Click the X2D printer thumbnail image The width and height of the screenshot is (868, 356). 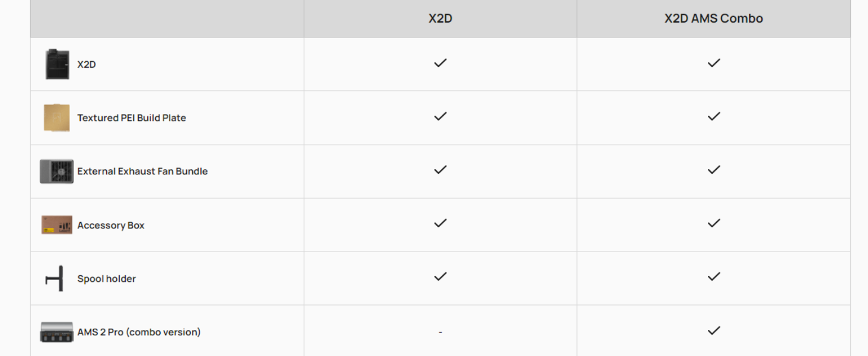pos(57,64)
